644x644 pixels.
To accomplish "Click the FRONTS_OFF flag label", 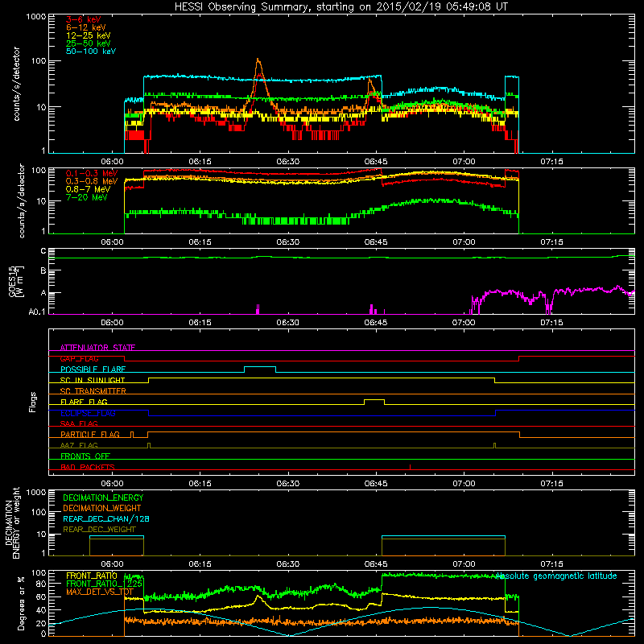I will point(85,456).
